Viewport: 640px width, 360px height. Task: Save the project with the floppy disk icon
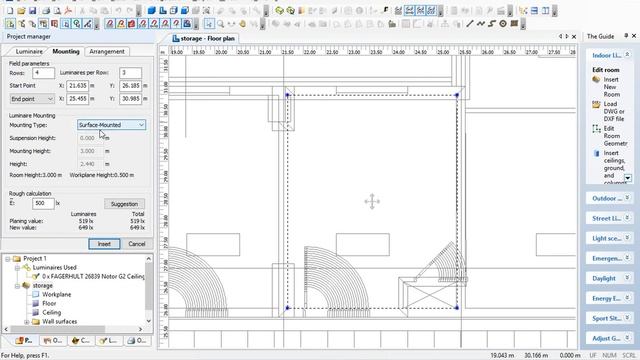coord(32,11)
